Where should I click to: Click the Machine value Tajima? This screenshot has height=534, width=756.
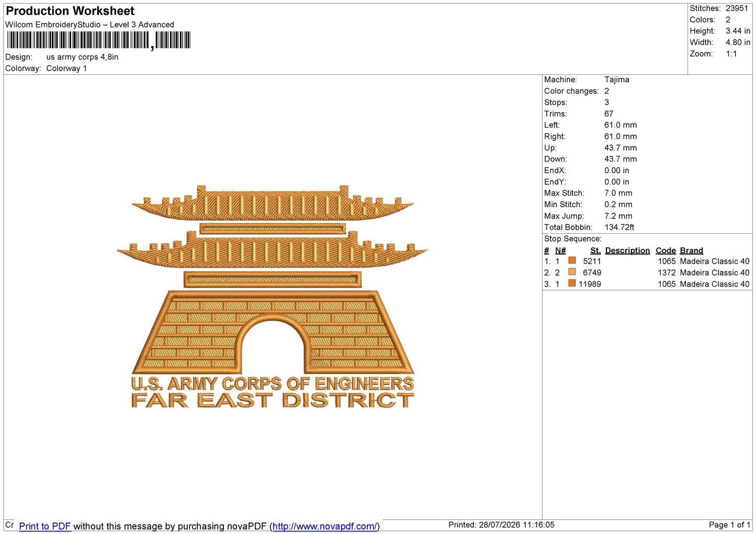coord(617,79)
